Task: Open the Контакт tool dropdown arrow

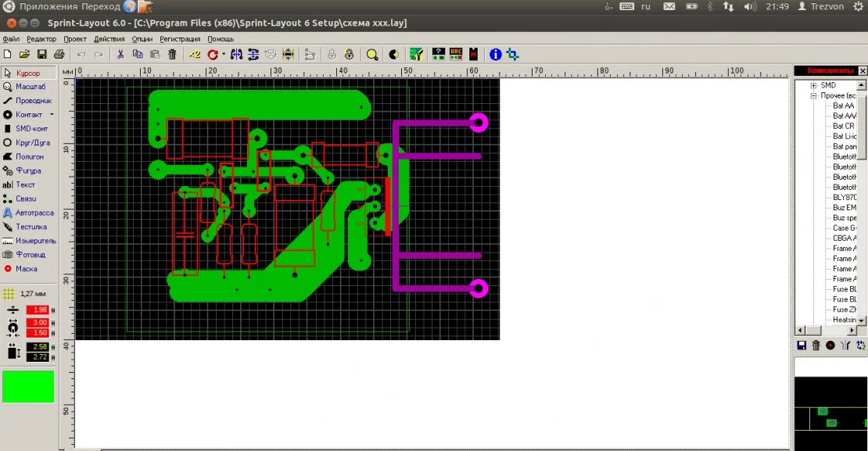Action: coord(52,115)
